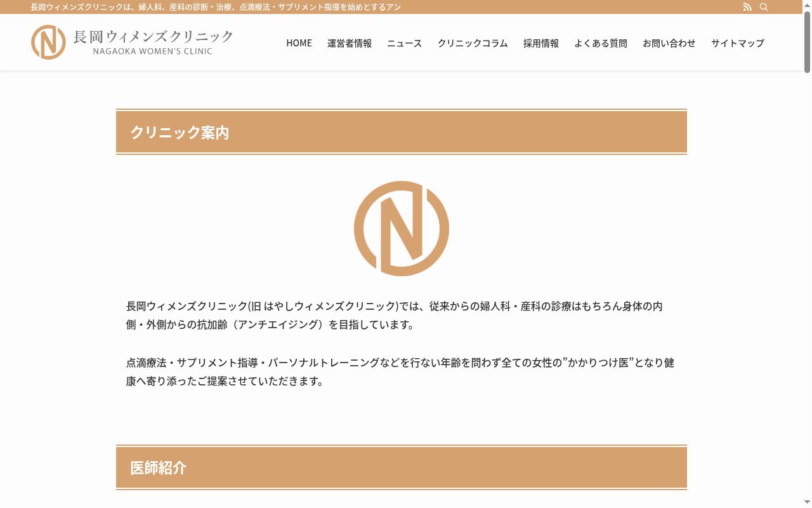Open the お問い合わせ contact link

coord(669,43)
